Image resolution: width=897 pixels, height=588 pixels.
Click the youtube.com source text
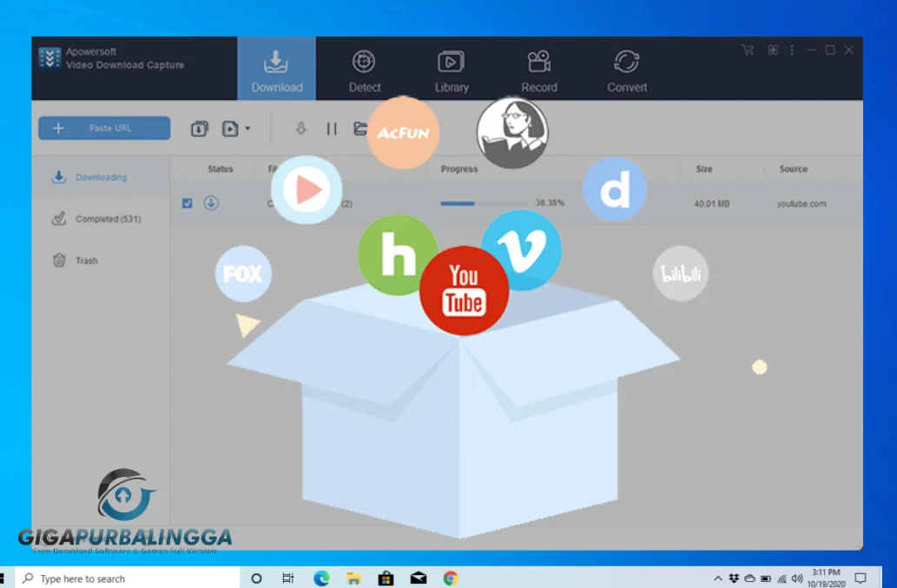tap(801, 203)
